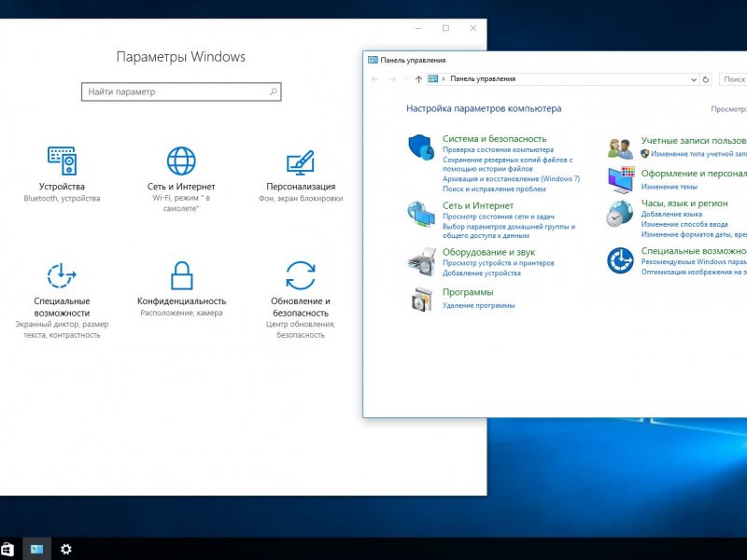Screen dimensions: 747x560
Task: Click the Добавление устройства link
Action: tap(482, 273)
